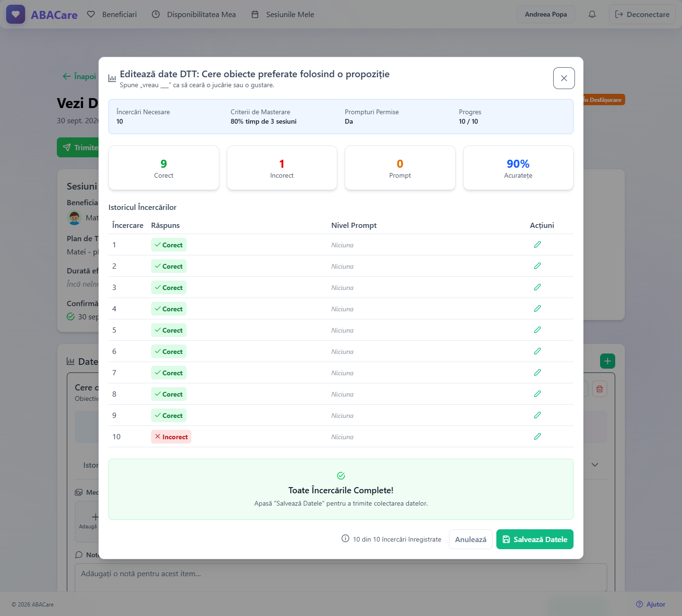Edit trial 2 with the pencil icon
682x616 pixels.
coord(537,266)
